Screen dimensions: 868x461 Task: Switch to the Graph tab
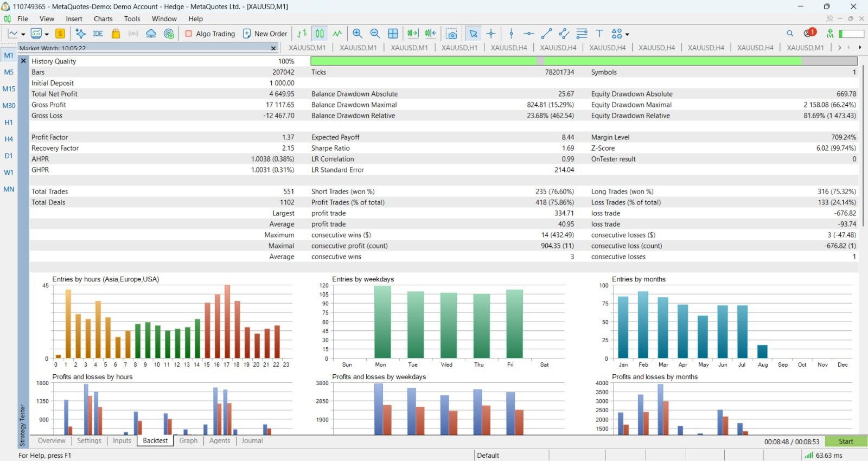point(188,440)
